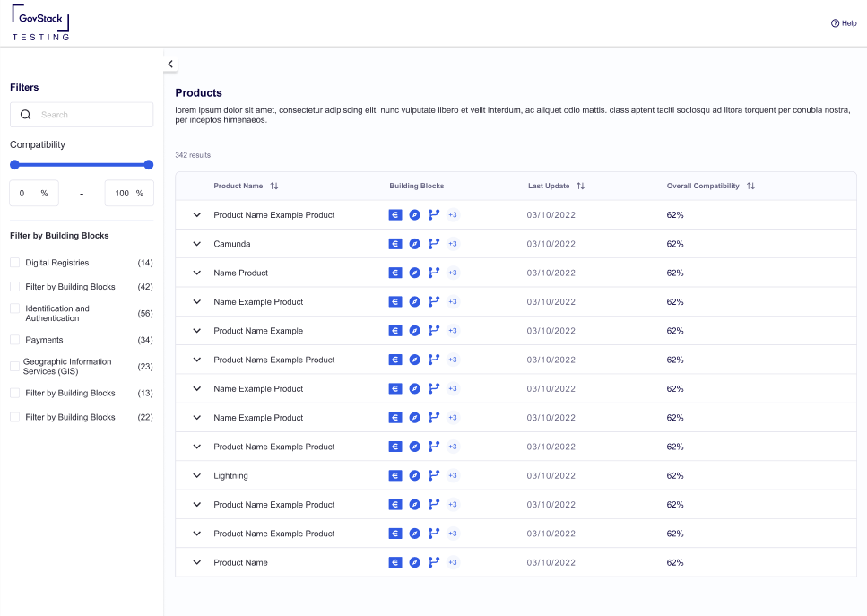Screen dimensions: 867x616
Task: Click 03/10/2022 date in Lightning row
Action: [551, 475]
